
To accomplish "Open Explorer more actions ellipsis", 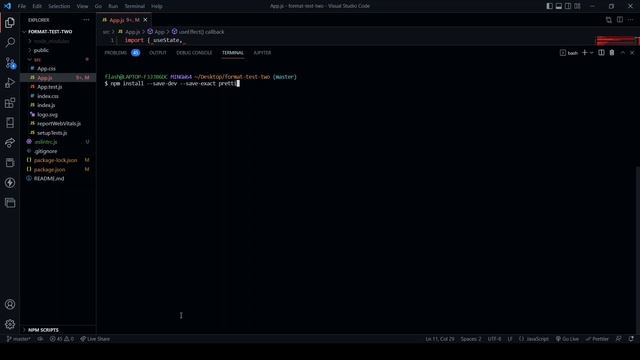I will tap(86, 20).
